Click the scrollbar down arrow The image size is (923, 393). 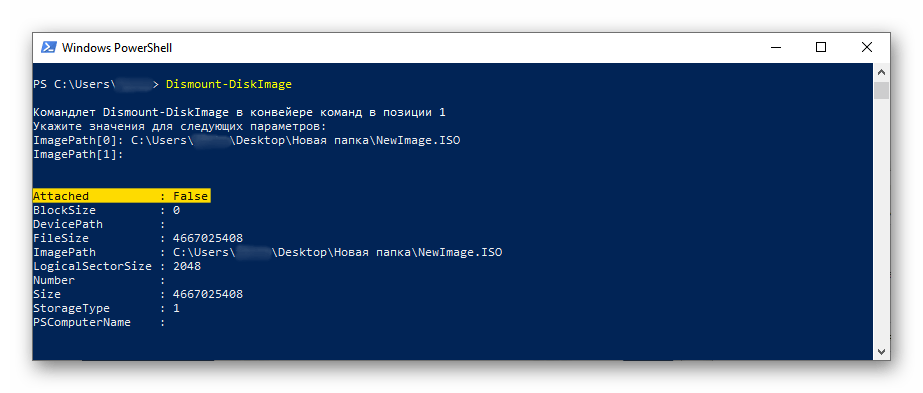coord(881,352)
